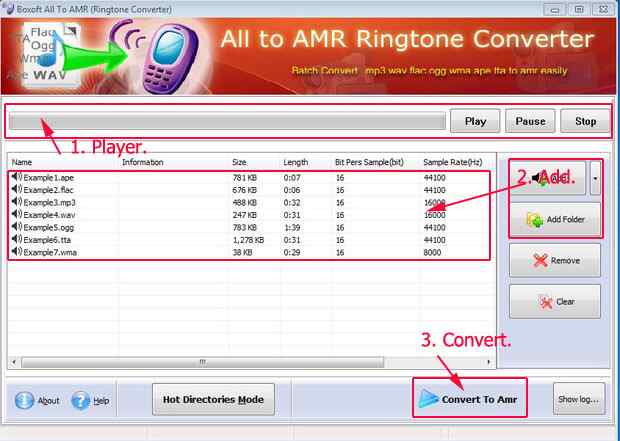Click the horizontal scrollbar thumb of file list
This screenshot has height=441, width=620.
(202, 362)
